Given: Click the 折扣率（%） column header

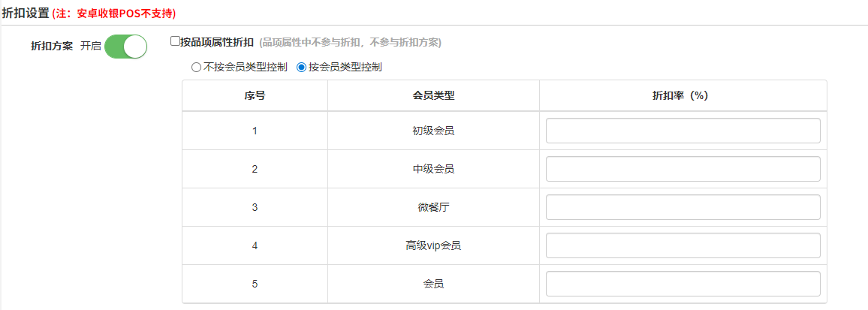Looking at the screenshot, I should click(x=683, y=96).
